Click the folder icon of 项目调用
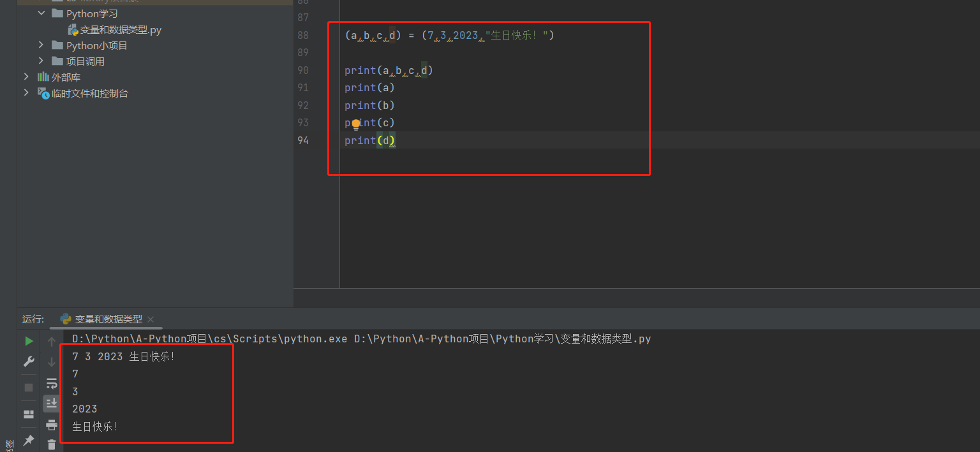This screenshot has width=980, height=452. click(57, 61)
